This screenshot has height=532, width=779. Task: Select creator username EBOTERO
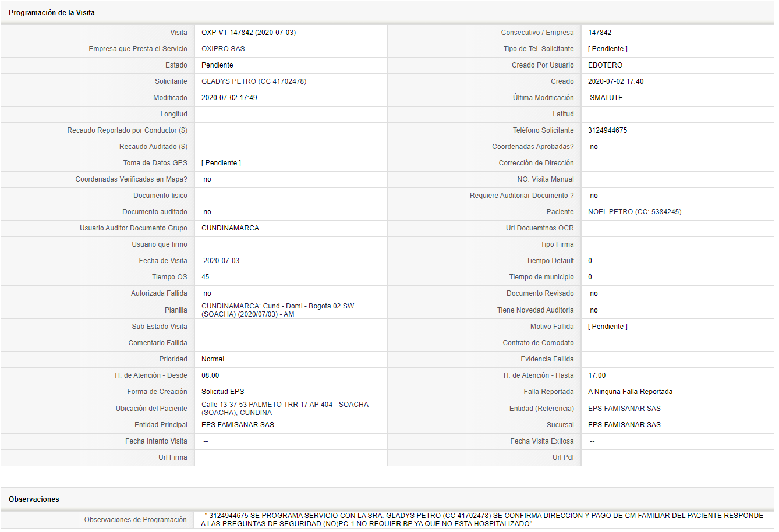[605, 65]
